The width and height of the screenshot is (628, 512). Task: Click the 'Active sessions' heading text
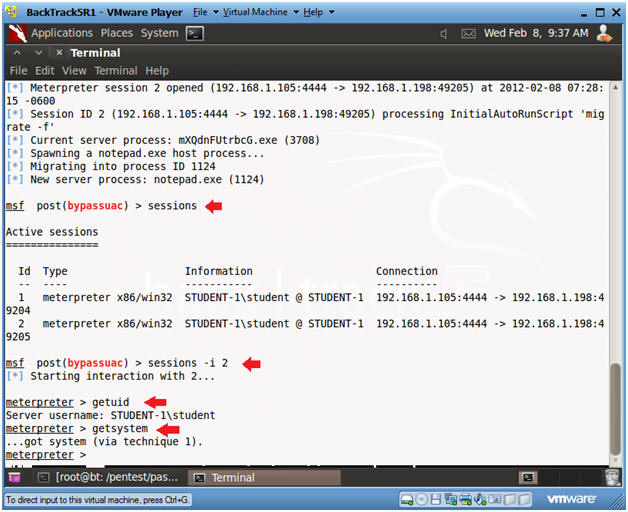click(52, 232)
